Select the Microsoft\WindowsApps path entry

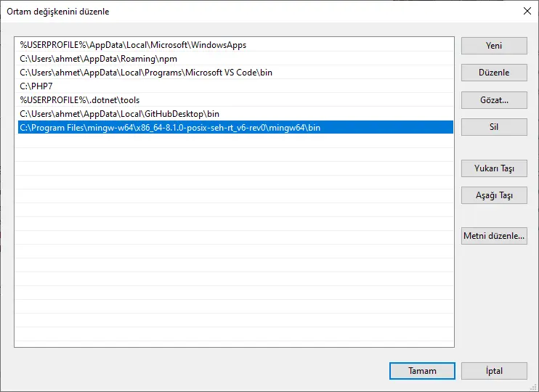pyautogui.click(x=133, y=45)
